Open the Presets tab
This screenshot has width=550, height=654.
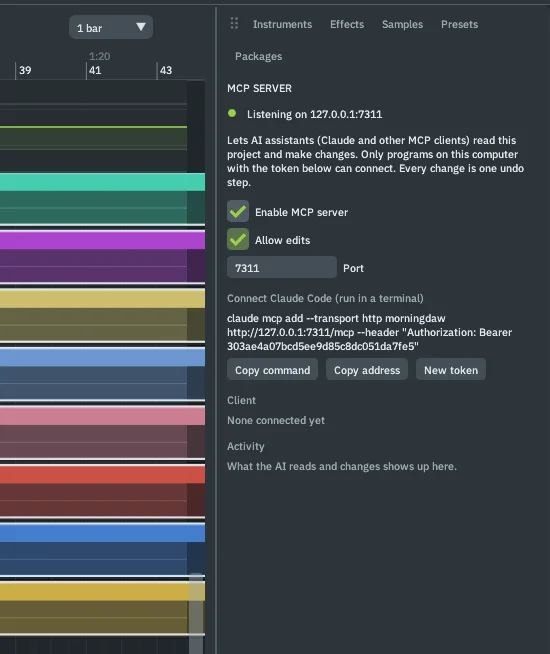pyautogui.click(x=460, y=24)
